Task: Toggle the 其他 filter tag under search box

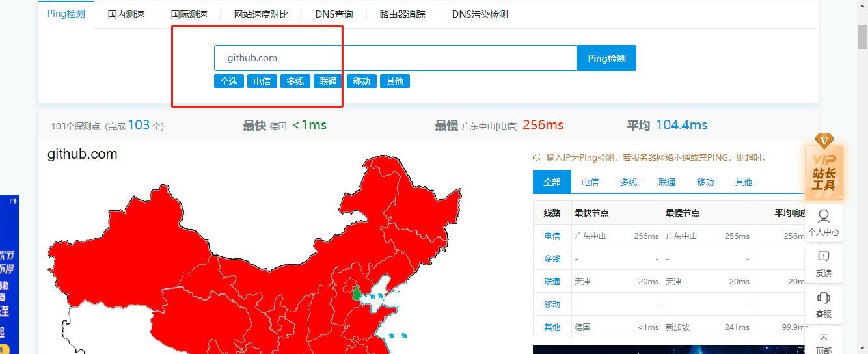Action: 395,81
